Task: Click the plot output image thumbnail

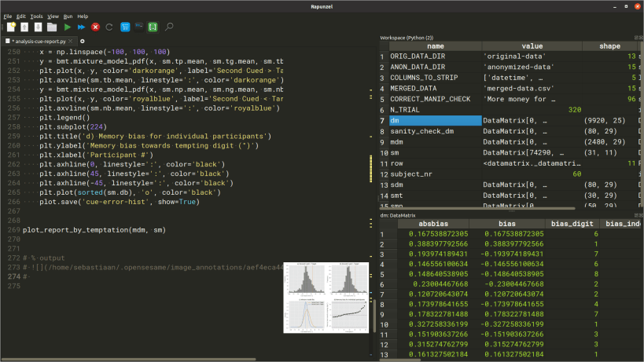Action: tap(327, 297)
